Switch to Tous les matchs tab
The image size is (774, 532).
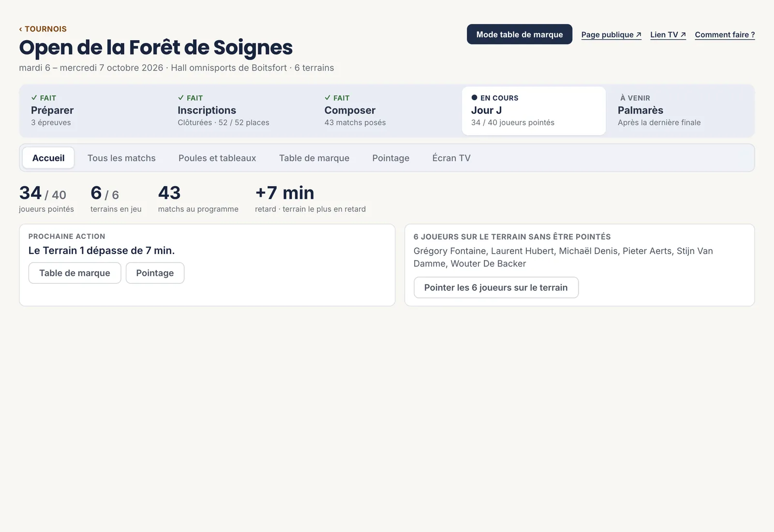point(121,158)
